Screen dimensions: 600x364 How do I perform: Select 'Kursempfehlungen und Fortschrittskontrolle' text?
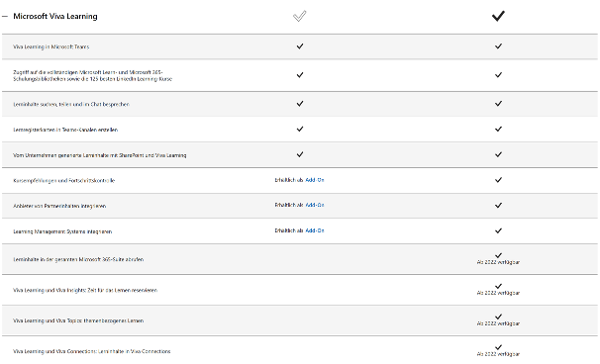[x=64, y=181]
